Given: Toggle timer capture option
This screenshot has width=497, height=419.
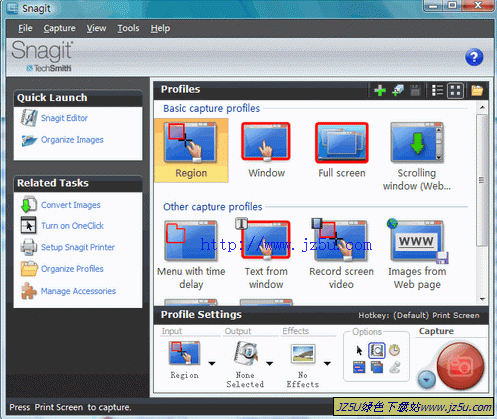Looking at the screenshot, I should [x=394, y=350].
